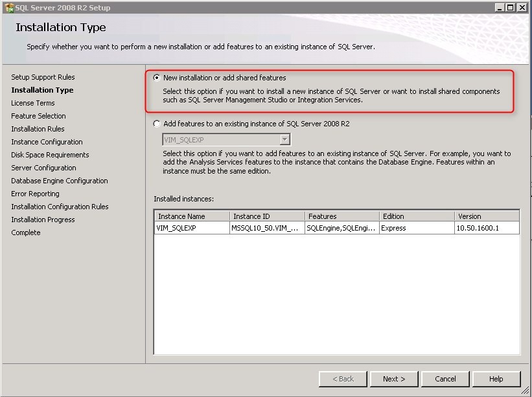This screenshot has width=532, height=397.
Task: Click Error Reporting step
Action: (35, 194)
